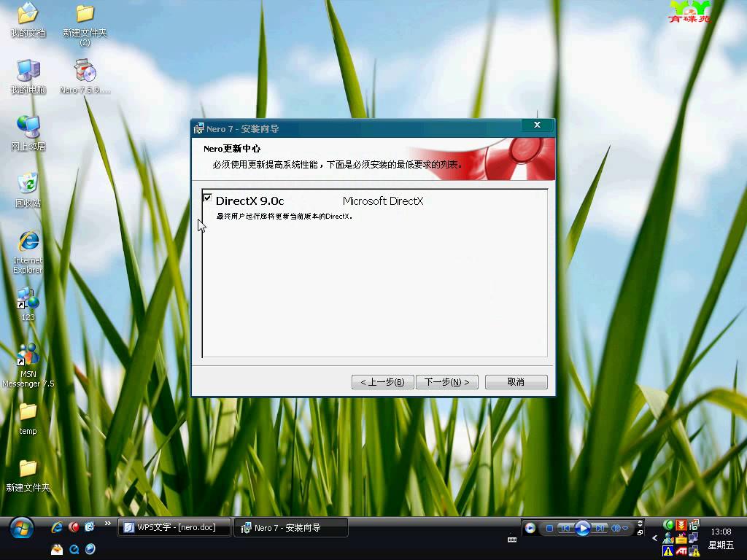The width and height of the screenshot is (747, 560).
Task: Select the 新建文件夹 (2) desktop folder
Action: (85, 24)
